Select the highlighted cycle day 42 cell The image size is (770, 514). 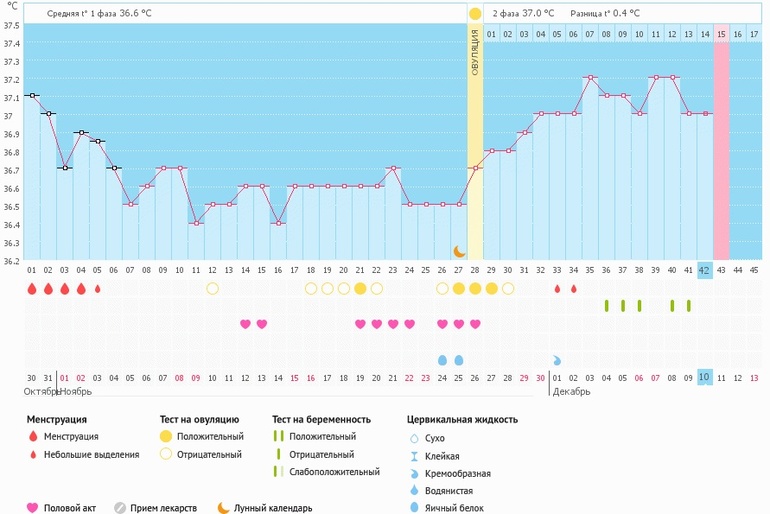[705, 270]
